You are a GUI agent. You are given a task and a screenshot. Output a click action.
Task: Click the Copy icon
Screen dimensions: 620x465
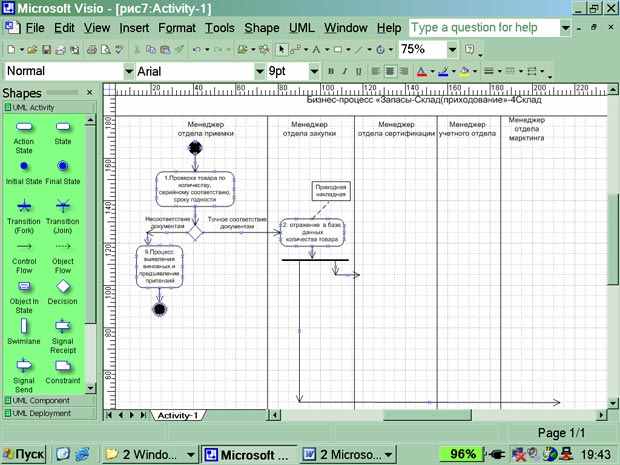coord(151,49)
